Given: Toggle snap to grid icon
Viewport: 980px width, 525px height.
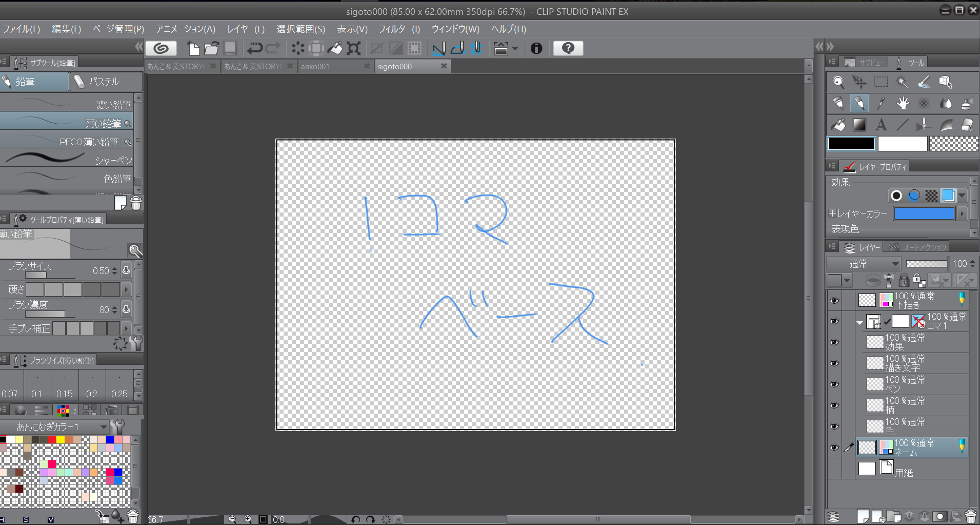Looking at the screenshot, I should (x=476, y=48).
